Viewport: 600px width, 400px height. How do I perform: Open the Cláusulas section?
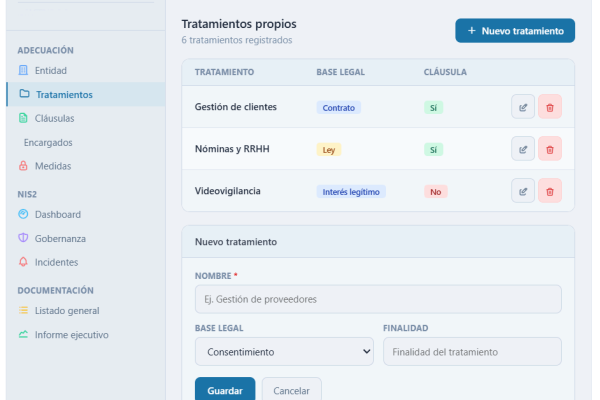[86, 118]
